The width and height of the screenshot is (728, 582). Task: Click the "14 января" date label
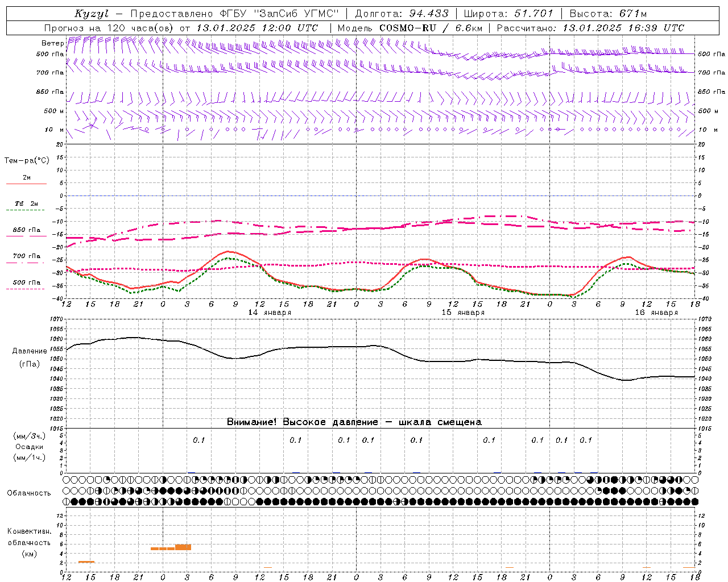(x=270, y=313)
